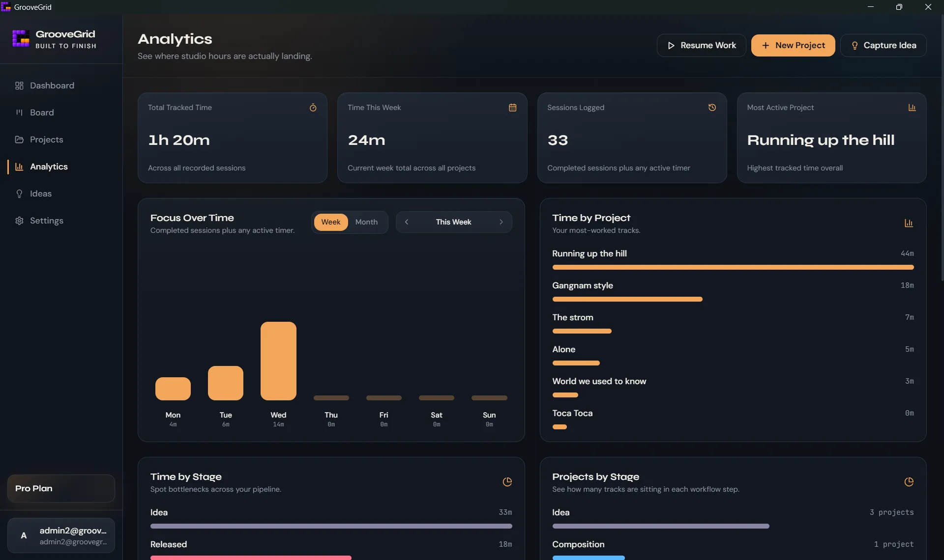Click the plus icon in New Project
This screenshot has width=944, height=560.
click(x=766, y=45)
